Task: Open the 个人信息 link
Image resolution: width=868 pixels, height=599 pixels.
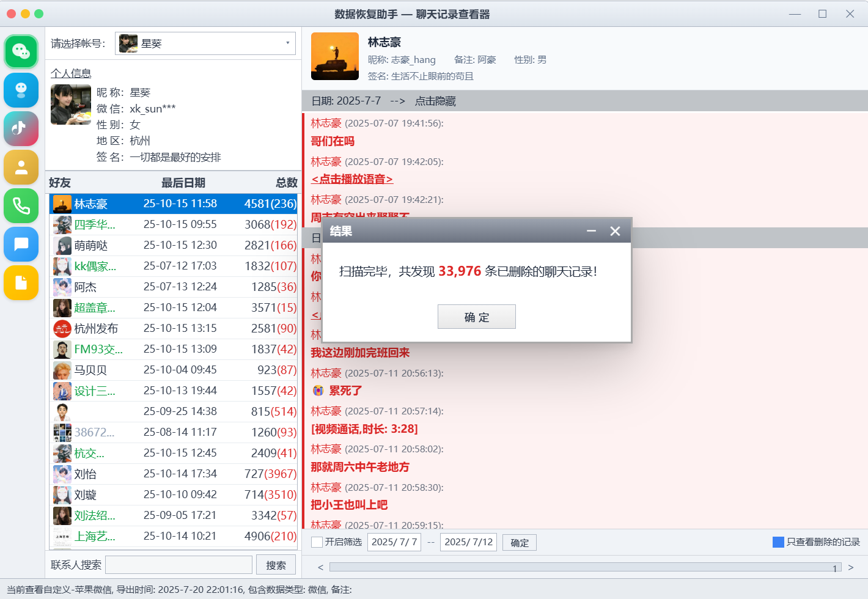Action: click(72, 73)
